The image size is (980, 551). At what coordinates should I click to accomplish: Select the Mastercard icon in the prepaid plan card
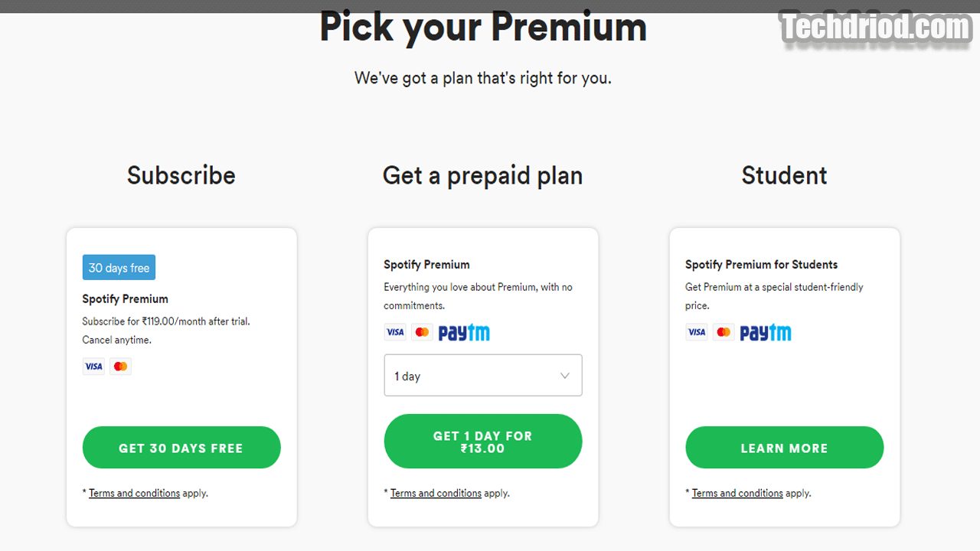point(422,331)
